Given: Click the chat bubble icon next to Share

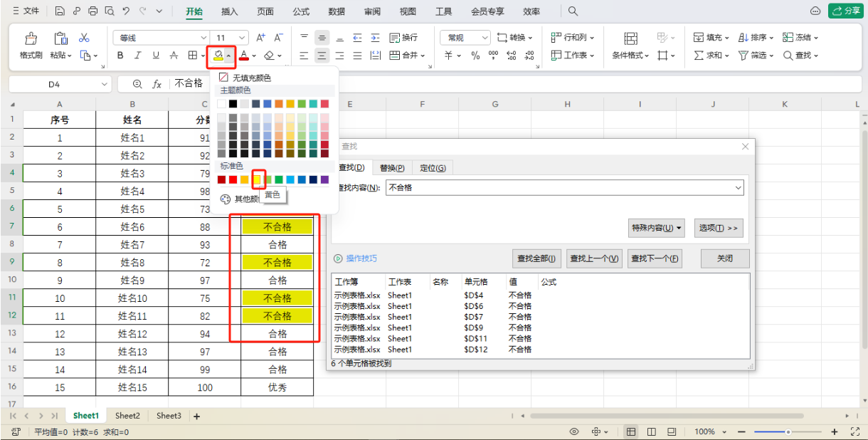Looking at the screenshot, I should [x=815, y=11].
